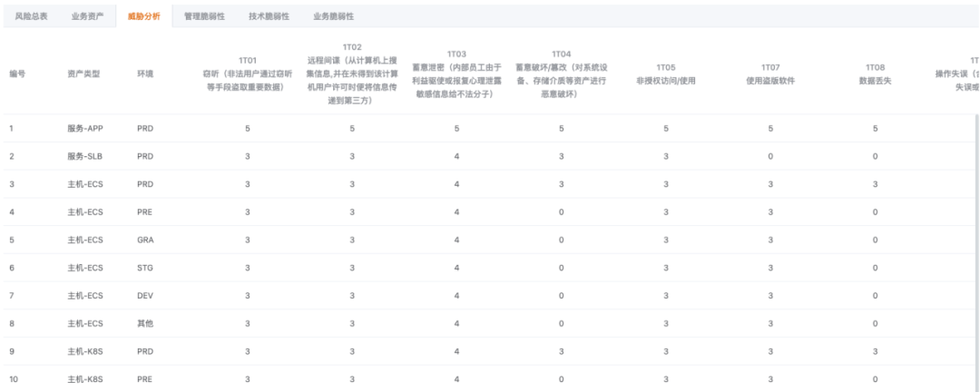The image size is (980, 392).
Task: Select the 服务-SLB asset type cell
Action: 85,156
